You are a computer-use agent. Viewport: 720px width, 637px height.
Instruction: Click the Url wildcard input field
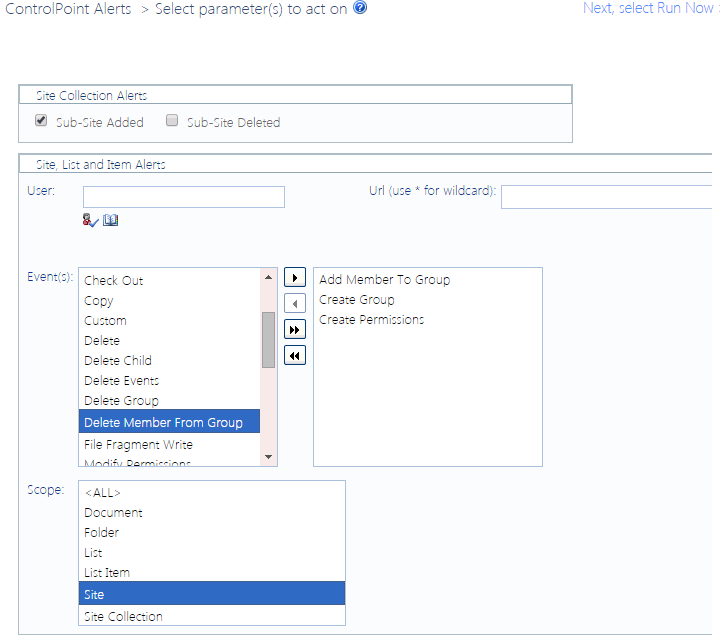pos(607,197)
